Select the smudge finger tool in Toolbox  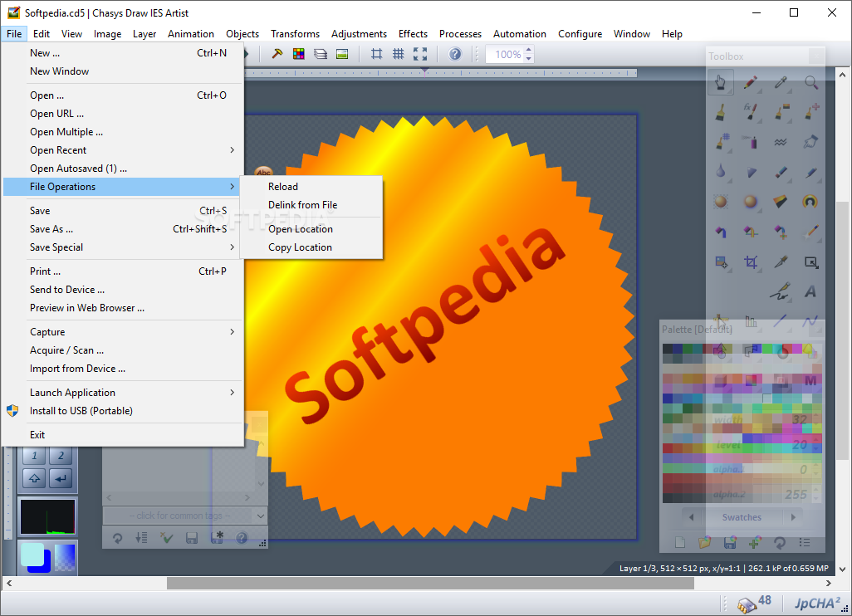[x=810, y=142]
